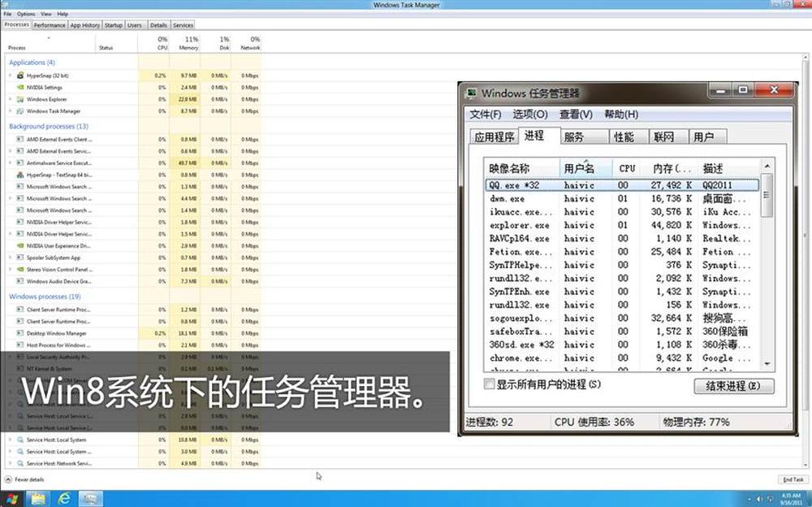Click the End Task button

(x=793, y=479)
